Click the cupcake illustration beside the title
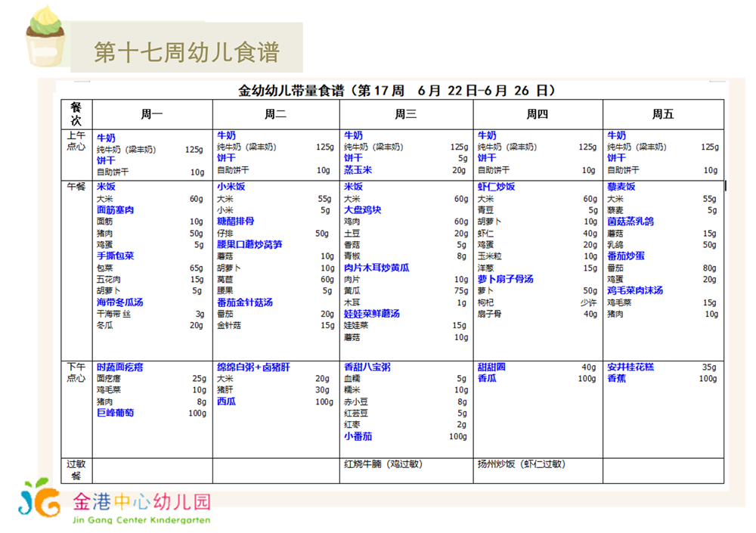Viewport: 756px width, 533px height. click(45, 36)
